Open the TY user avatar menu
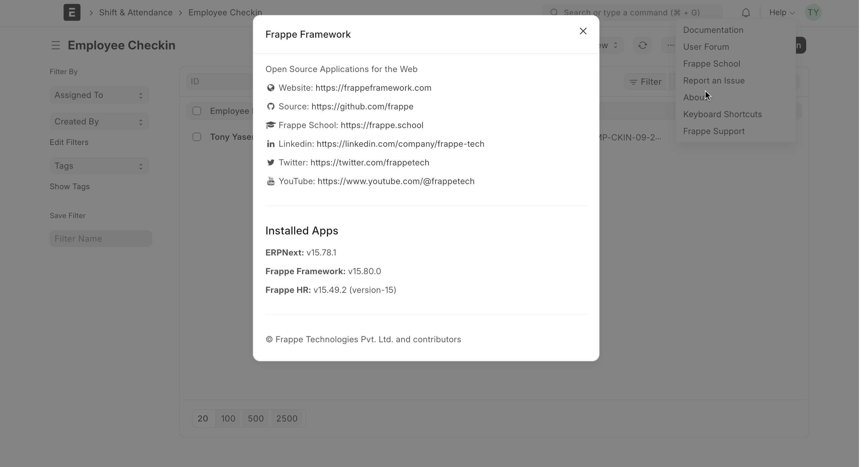 (813, 12)
